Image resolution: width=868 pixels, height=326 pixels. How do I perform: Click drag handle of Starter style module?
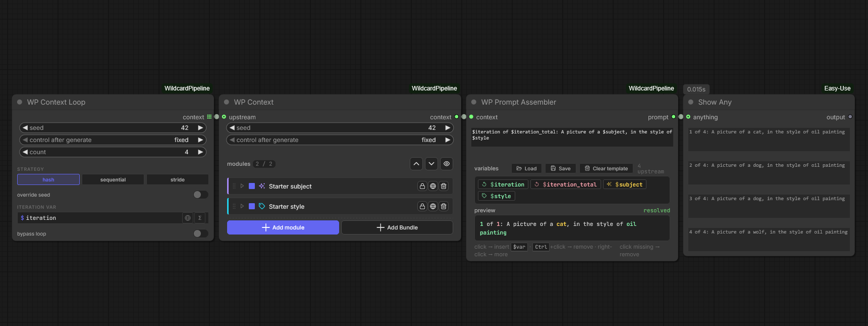point(234,206)
